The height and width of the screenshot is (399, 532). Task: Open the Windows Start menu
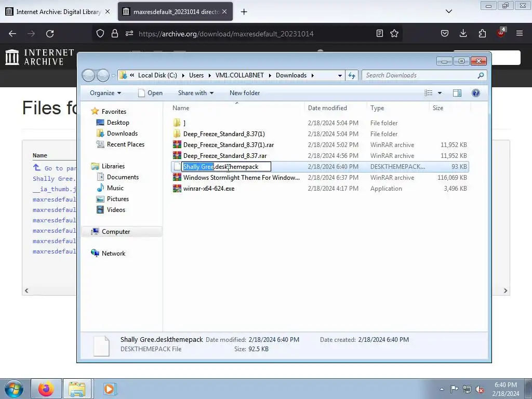14,389
